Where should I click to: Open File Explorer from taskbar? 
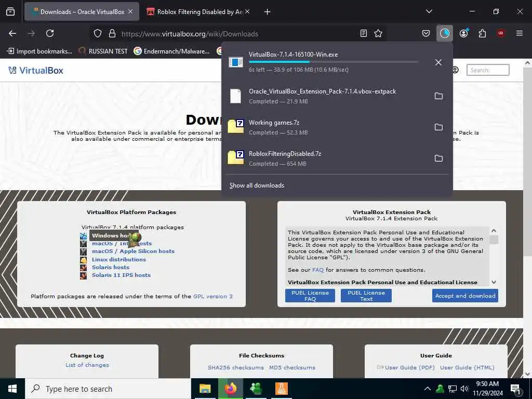click(205, 389)
